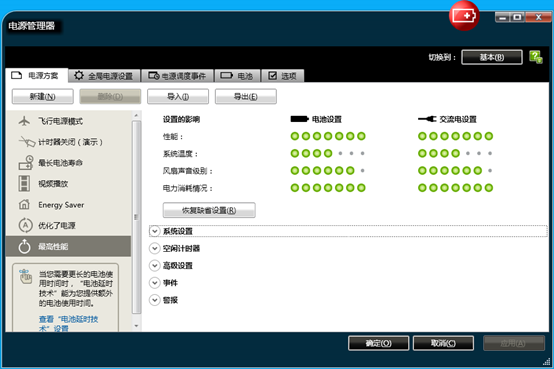Switch to the 全局电源设置 tab
This screenshot has height=369, width=554.
[x=104, y=76]
